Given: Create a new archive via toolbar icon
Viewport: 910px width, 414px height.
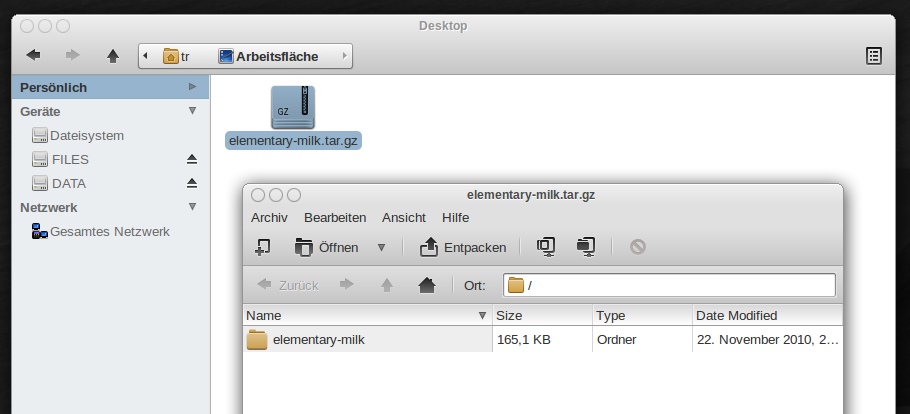Looking at the screenshot, I should coord(262,247).
